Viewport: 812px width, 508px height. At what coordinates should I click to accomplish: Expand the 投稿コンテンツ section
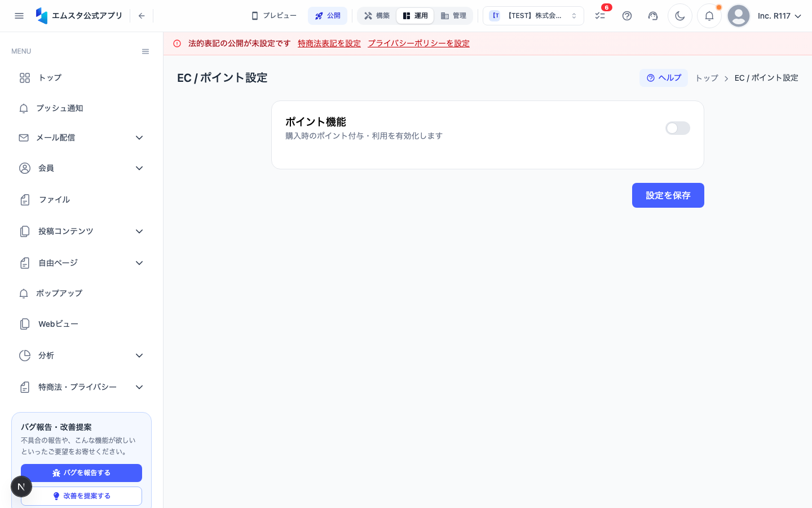coord(81,231)
